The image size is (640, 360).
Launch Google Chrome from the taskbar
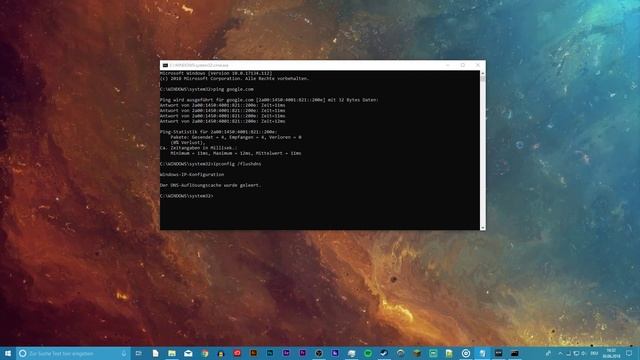tap(205, 353)
